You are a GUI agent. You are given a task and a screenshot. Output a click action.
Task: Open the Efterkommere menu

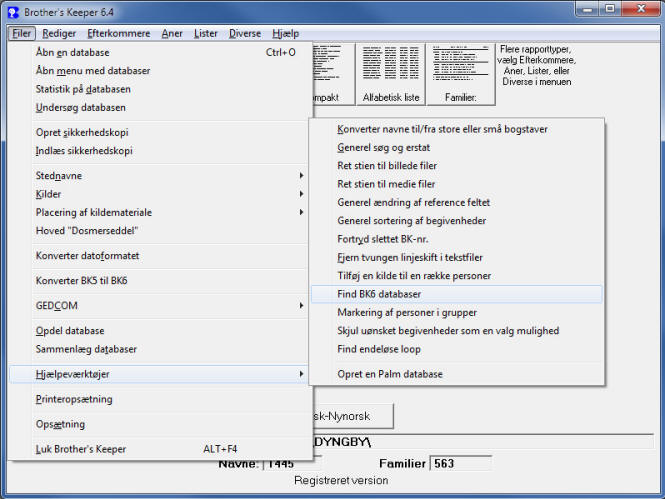coord(119,33)
